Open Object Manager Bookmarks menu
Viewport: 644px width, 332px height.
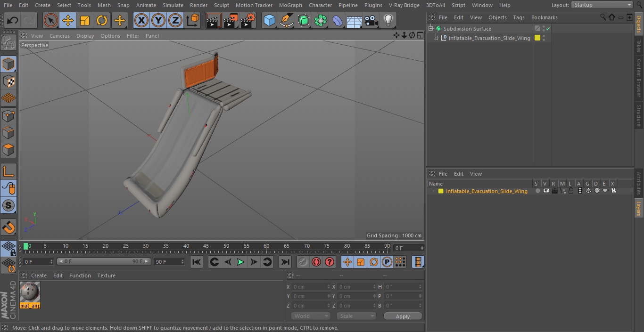pyautogui.click(x=544, y=17)
